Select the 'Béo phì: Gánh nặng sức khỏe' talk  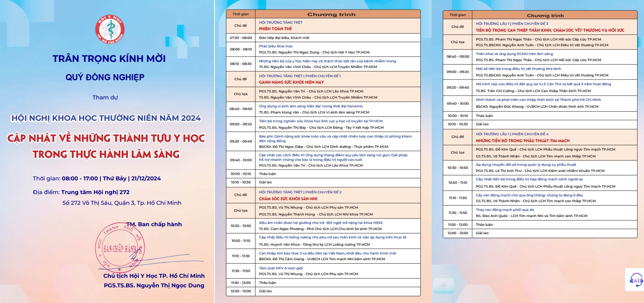coord(335,138)
